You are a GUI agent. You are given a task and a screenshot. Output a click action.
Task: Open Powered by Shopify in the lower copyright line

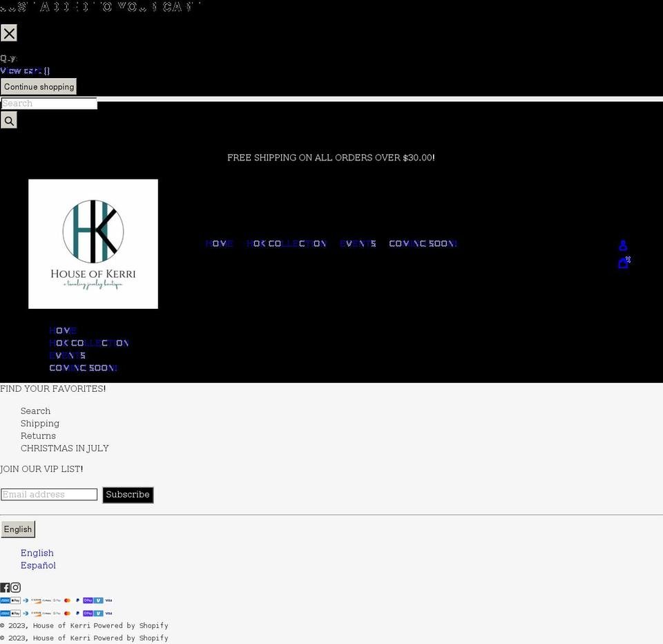[x=131, y=638]
